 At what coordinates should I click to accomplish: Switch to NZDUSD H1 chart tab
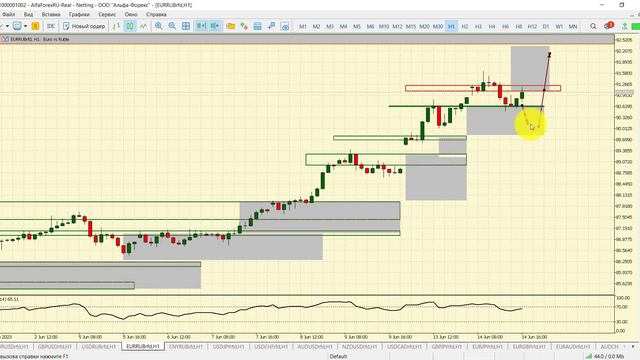click(359, 347)
